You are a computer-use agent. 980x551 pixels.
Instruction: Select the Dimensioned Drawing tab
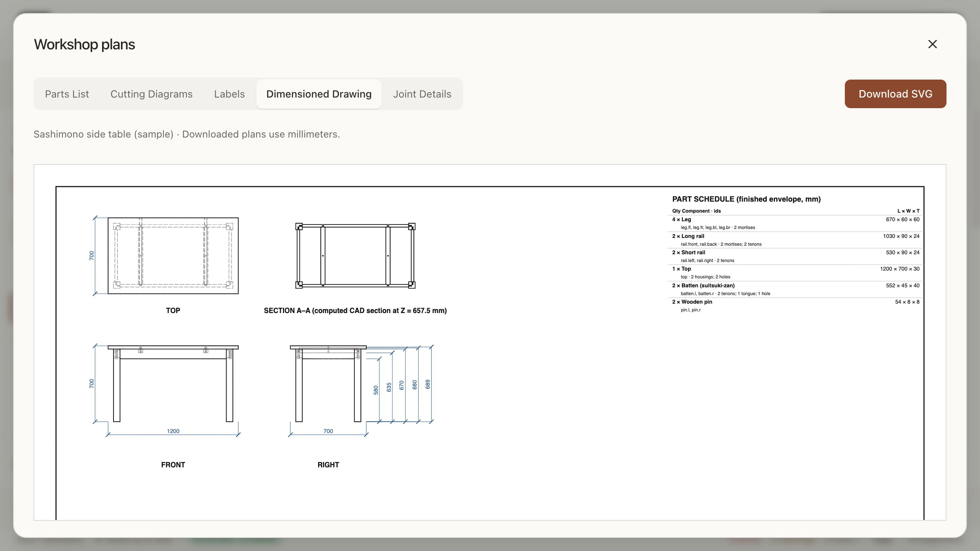(x=319, y=94)
